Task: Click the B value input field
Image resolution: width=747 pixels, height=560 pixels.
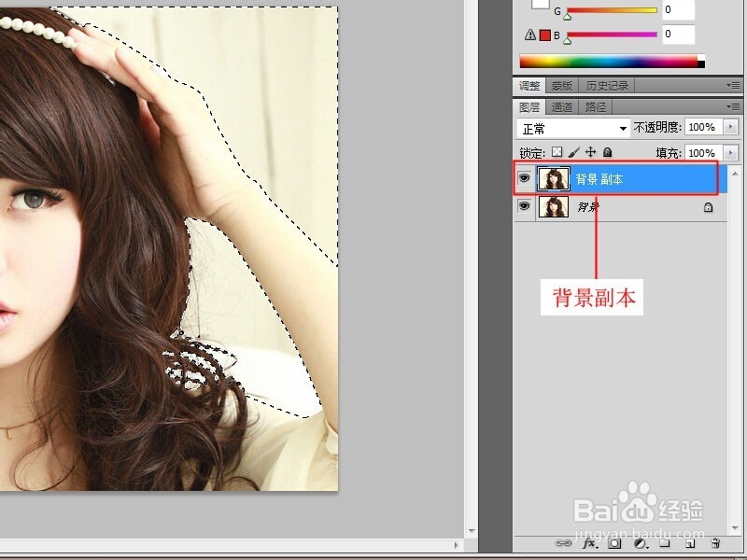Action: tap(679, 35)
